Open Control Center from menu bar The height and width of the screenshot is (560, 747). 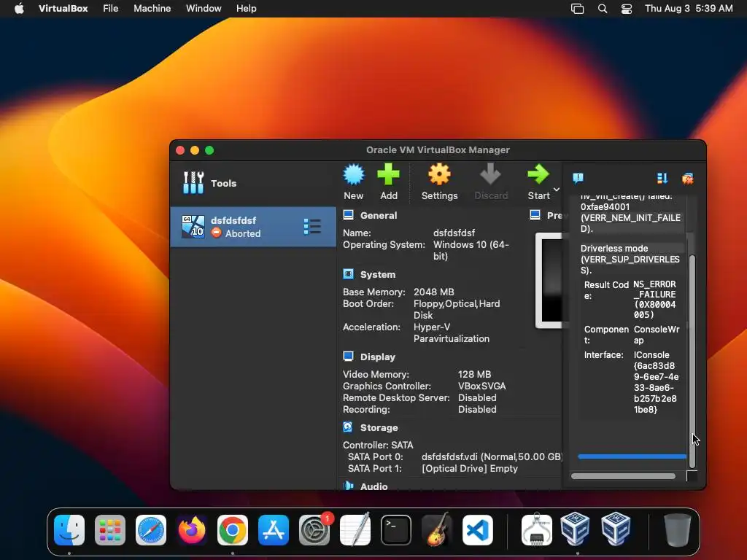point(627,9)
